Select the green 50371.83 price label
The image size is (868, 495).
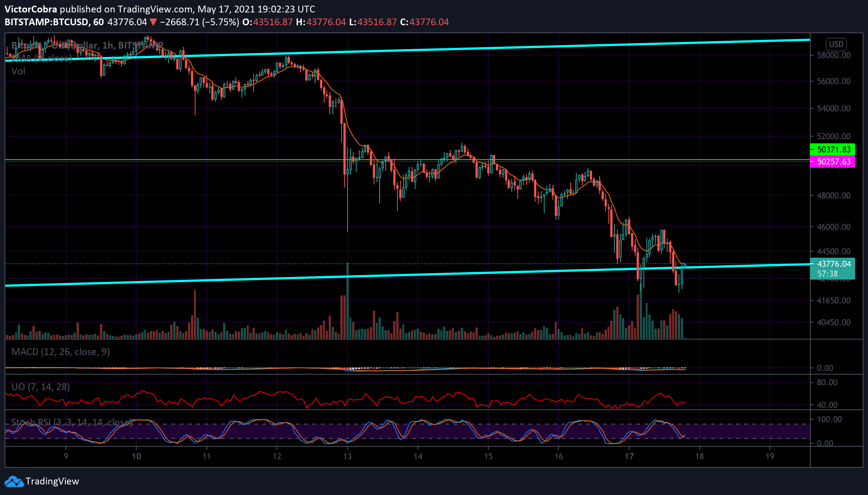(x=833, y=149)
